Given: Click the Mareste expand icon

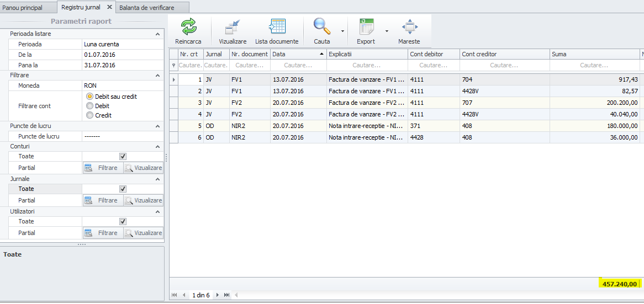Looking at the screenshot, I should [409, 26].
